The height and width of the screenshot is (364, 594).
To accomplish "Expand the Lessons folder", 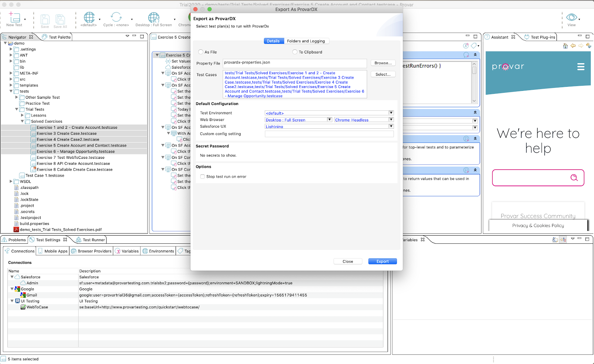I will coord(22,115).
